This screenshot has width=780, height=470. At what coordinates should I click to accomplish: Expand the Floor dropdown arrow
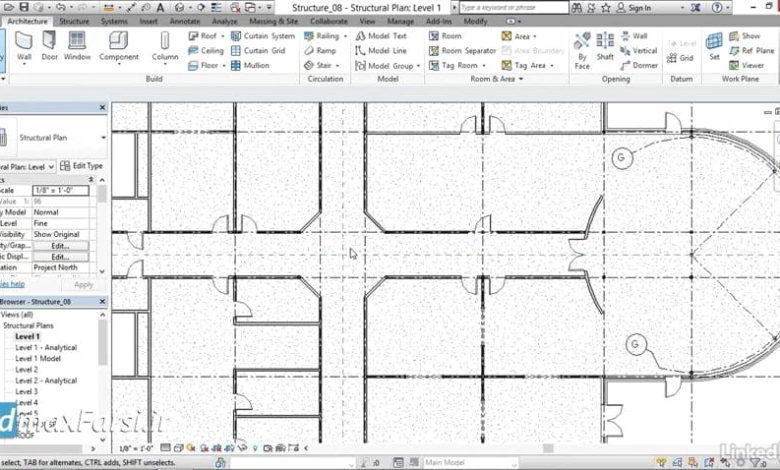(224, 66)
